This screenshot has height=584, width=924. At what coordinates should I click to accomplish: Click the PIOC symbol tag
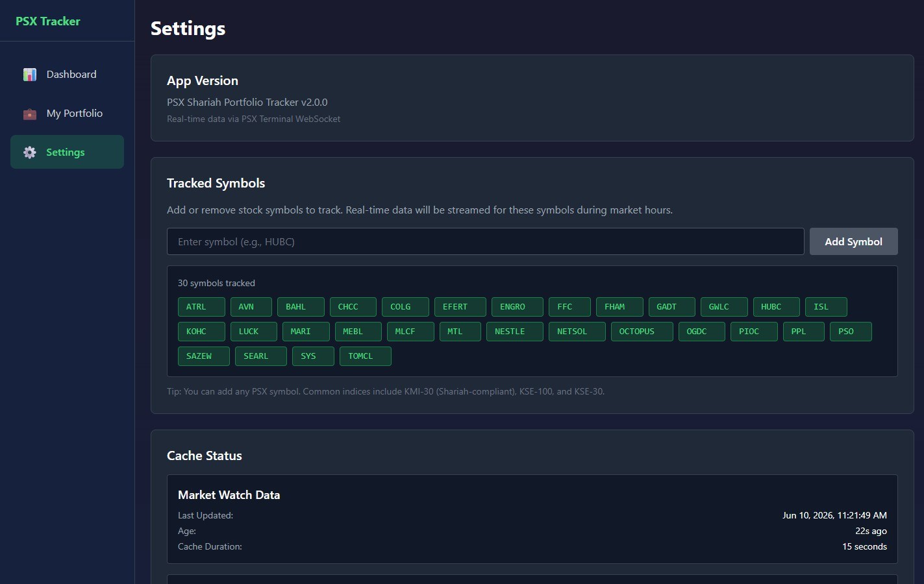click(x=754, y=332)
